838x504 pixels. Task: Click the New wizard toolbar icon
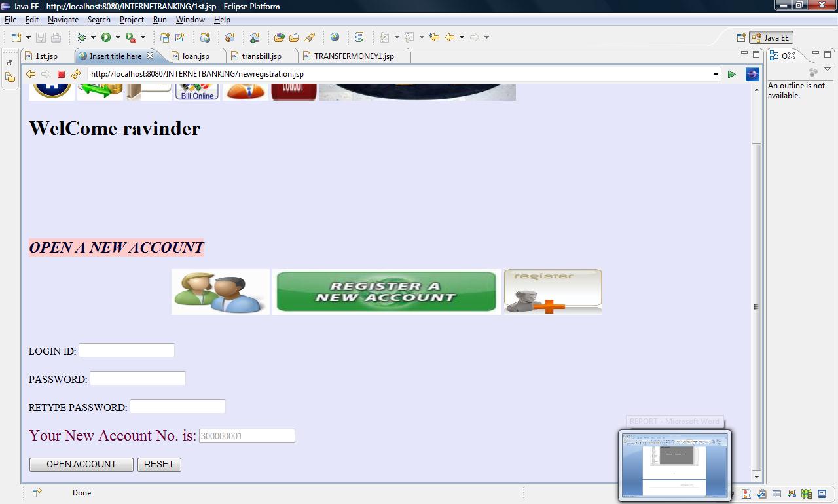(16, 37)
